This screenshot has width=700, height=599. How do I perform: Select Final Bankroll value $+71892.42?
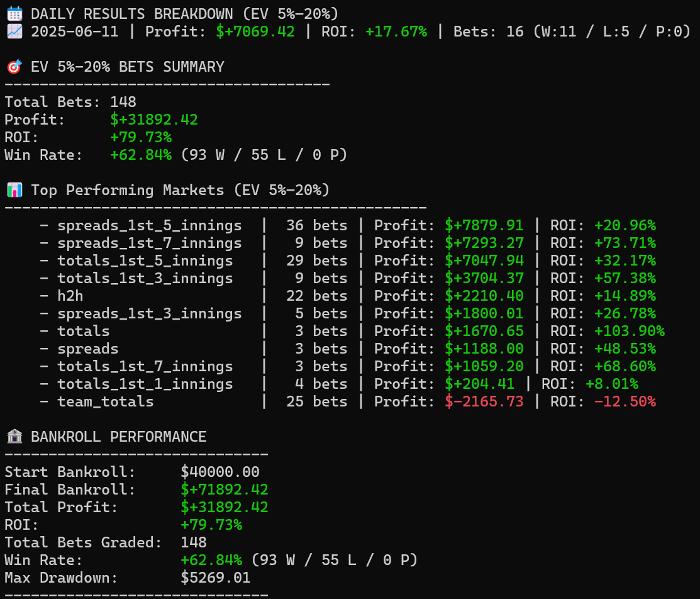tap(225, 490)
